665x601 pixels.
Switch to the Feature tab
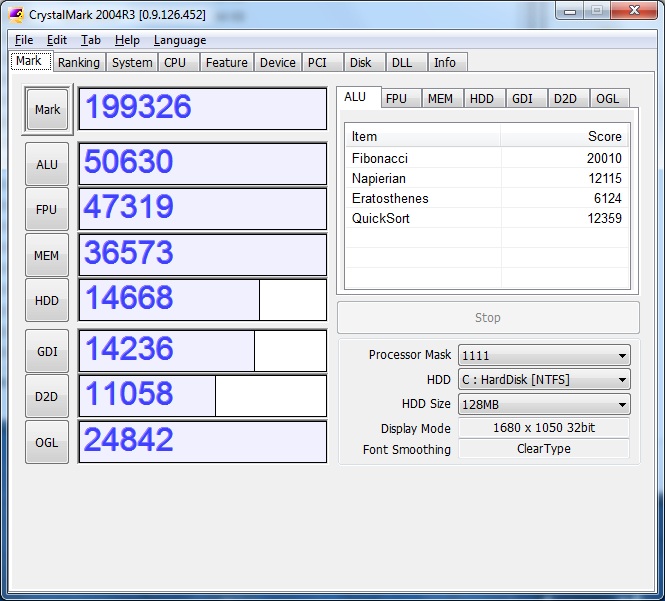[226, 62]
